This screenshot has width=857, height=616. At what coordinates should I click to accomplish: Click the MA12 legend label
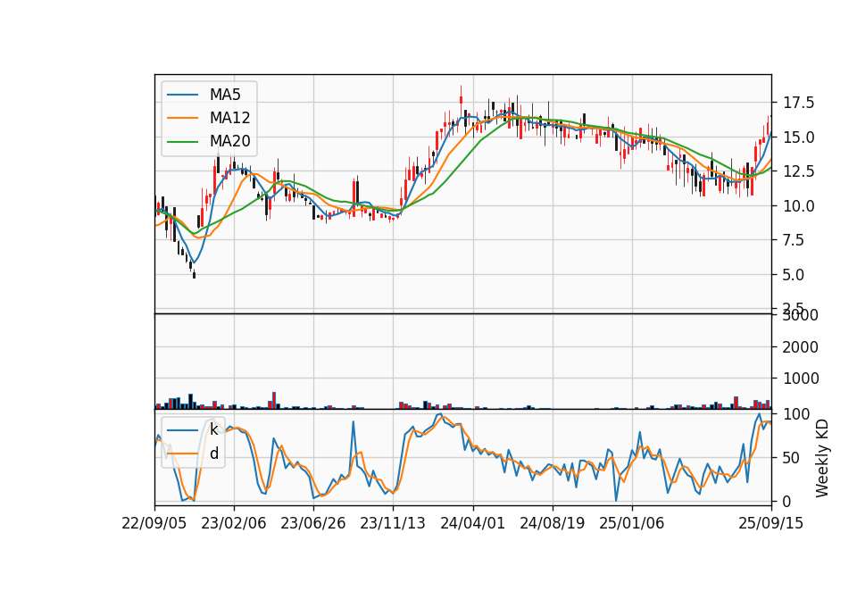[229, 118]
